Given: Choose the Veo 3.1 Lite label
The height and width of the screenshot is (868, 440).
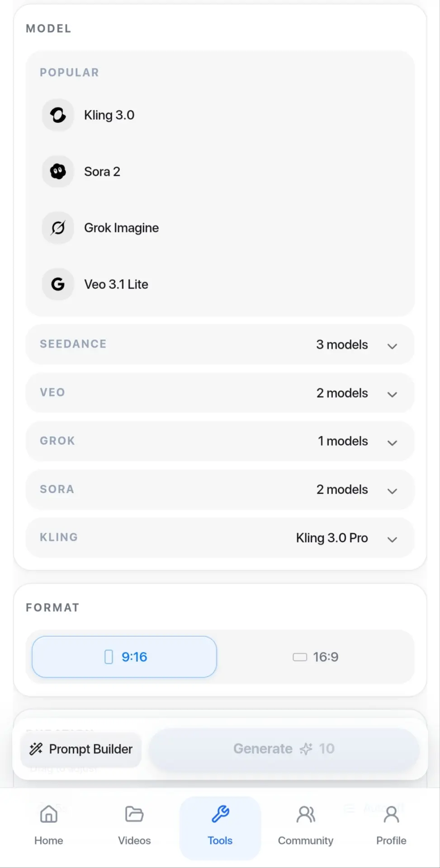Looking at the screenshot, I should pyautogui.click(x=116, y=284).
